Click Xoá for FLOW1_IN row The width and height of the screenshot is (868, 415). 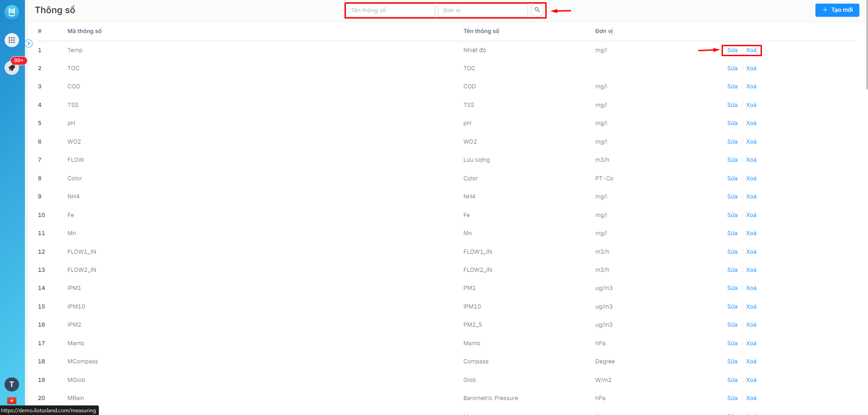coord(751,252)
